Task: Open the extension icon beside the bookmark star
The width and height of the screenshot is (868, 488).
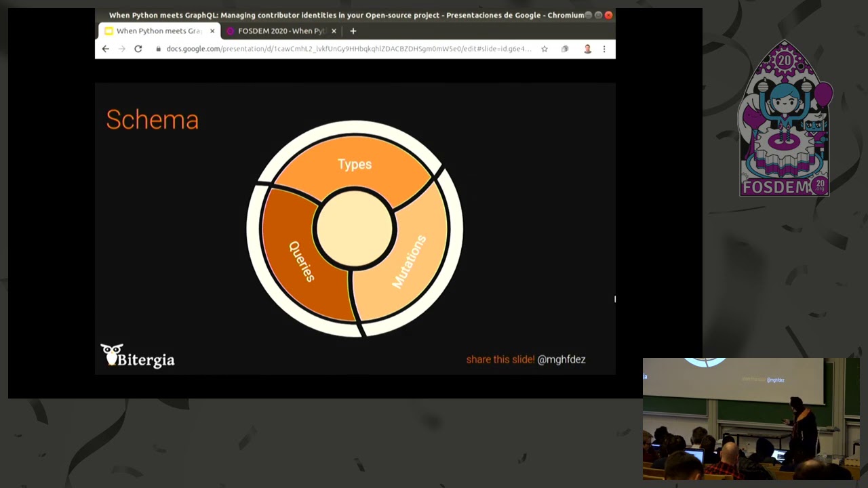Action: pyautogui.click(x=565, y=49)
